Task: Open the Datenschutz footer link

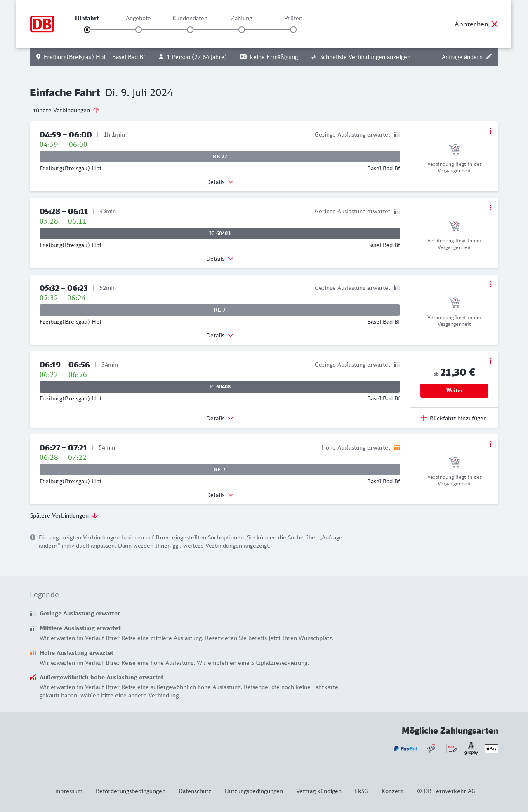Action: tap(195, 791)
